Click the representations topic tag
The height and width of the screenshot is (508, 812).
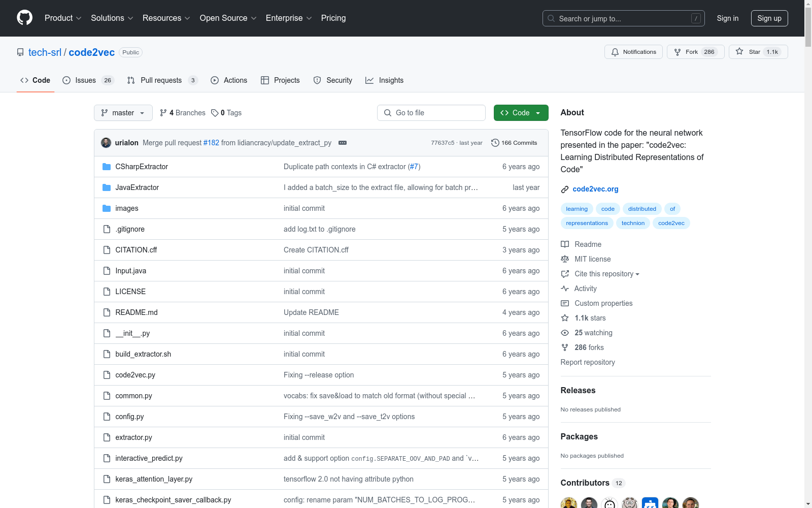coord(587,223)
